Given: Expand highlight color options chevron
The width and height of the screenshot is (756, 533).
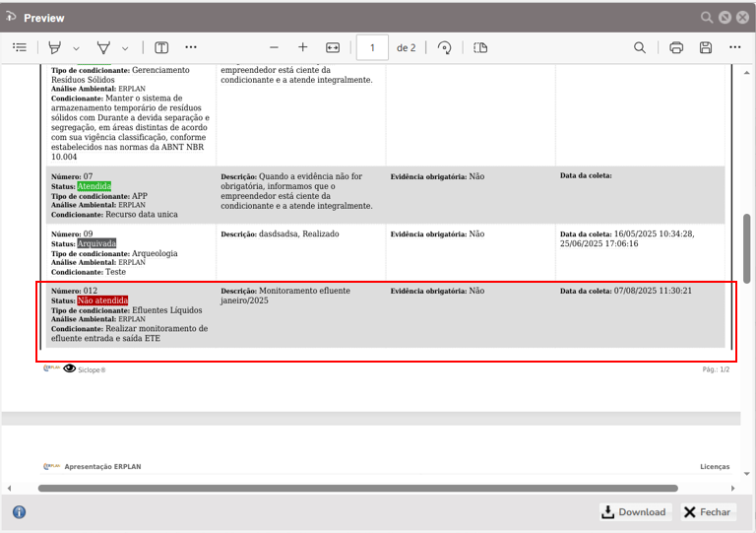Looking at the screenshot, I should coord(77,48).
